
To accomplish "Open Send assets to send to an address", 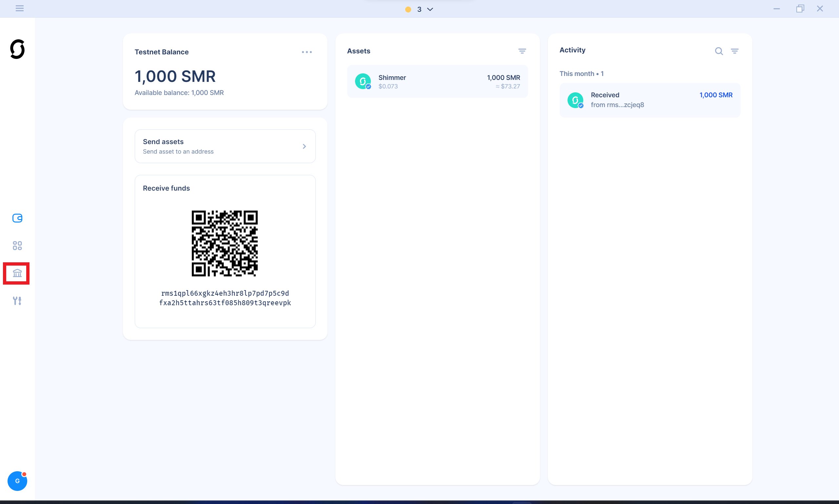I will [x=225, y=146].
